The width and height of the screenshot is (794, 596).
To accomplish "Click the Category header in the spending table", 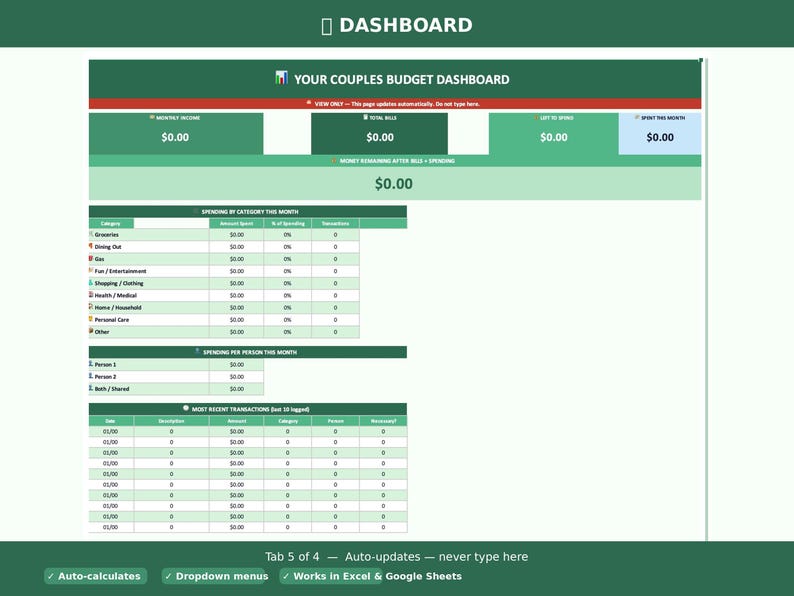I will point(111,223).
